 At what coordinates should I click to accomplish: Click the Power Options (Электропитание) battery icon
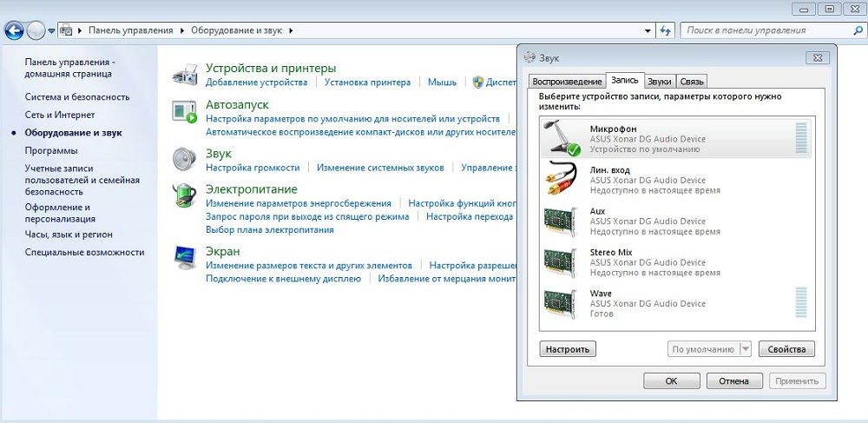click(185, 195)
